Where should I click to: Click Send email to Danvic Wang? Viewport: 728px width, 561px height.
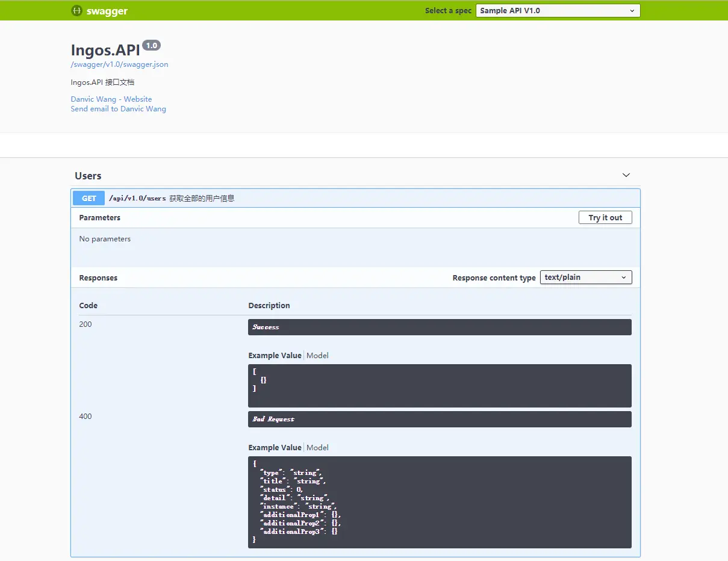[x=118, y=109]
